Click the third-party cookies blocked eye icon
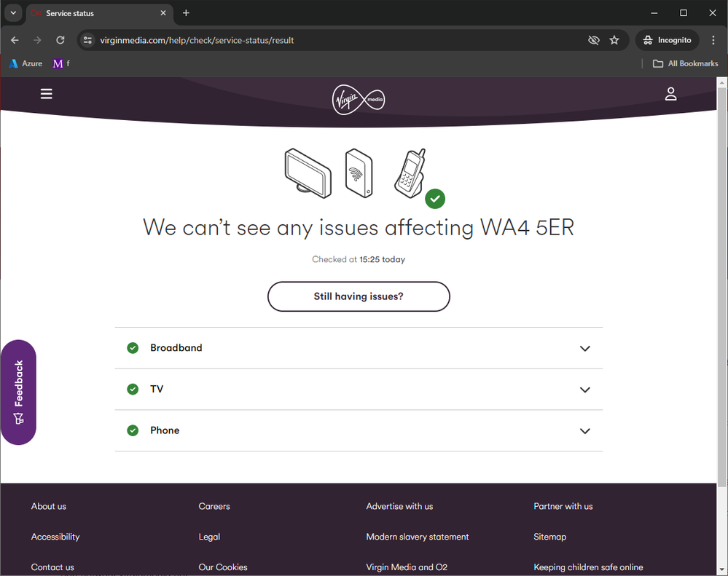The image size is (728, 576). tap(593, 40)
